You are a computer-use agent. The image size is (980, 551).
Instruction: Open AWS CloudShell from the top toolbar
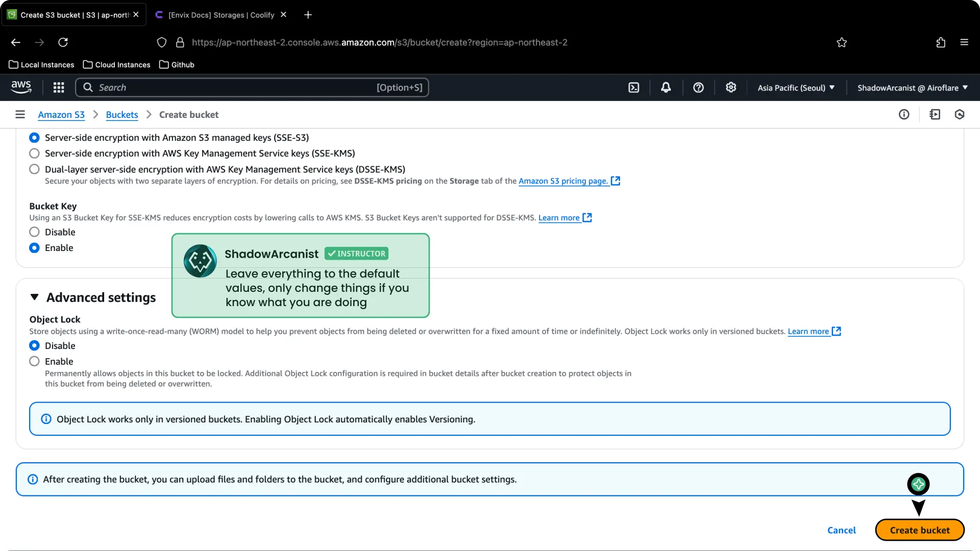click(633, 87)
